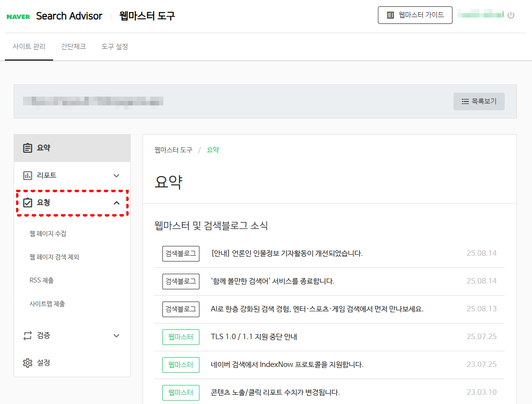Open 웹 페이지 검색 제외 submenu
The height and width of the screenshot is (404, 532).
coord(54,257)
